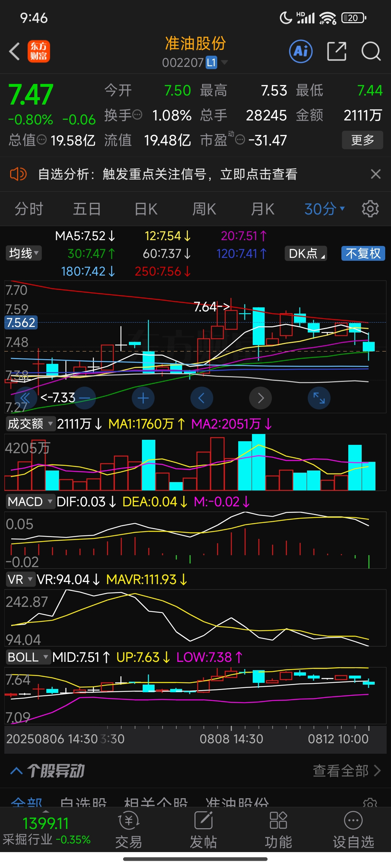This screenshot has width=391, height=868.
Task: Tap UP:7.63 Bollinger value
Action: click(x=143, y=657)
